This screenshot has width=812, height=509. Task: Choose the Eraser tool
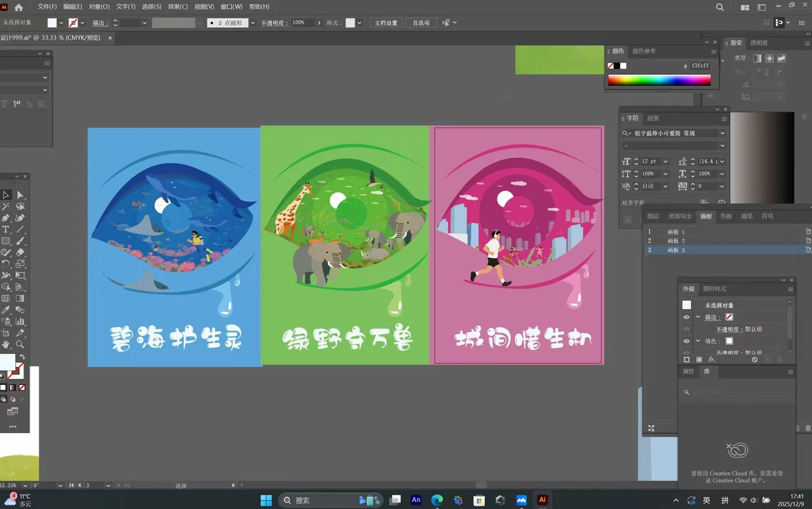[20, 252]
